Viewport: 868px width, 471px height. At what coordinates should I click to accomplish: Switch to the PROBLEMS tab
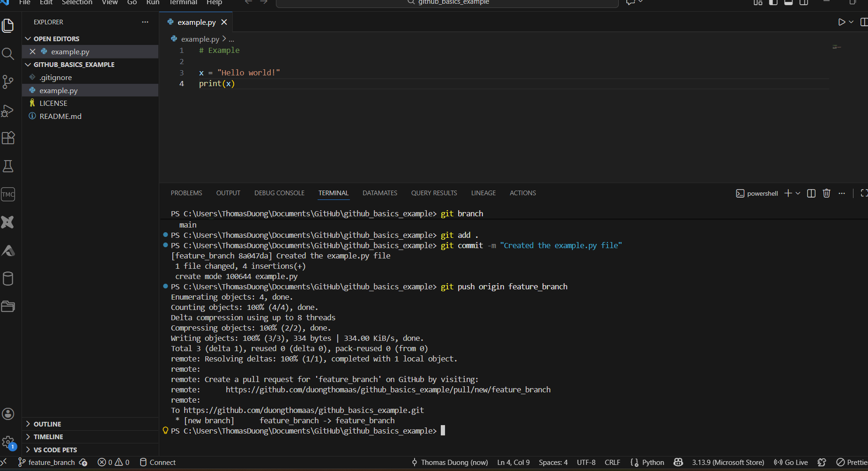pos(186,193)
